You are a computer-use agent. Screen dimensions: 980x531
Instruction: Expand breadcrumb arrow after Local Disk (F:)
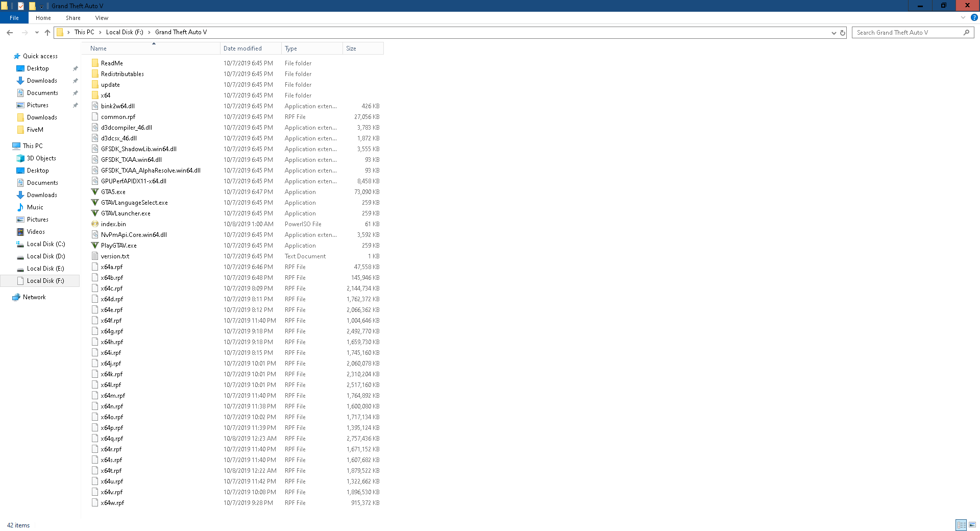pos(150,32)
